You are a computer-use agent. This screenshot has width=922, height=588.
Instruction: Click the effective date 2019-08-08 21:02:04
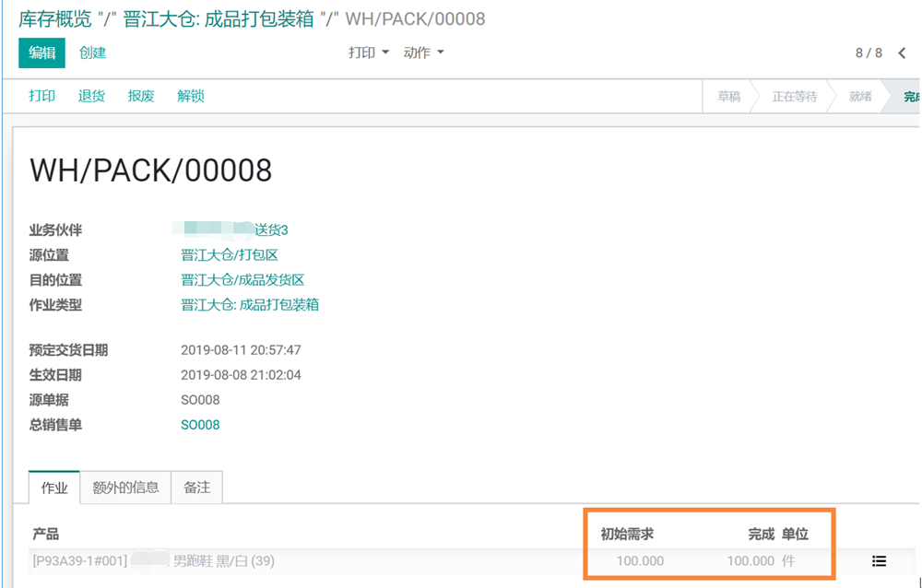coord(241,375)
